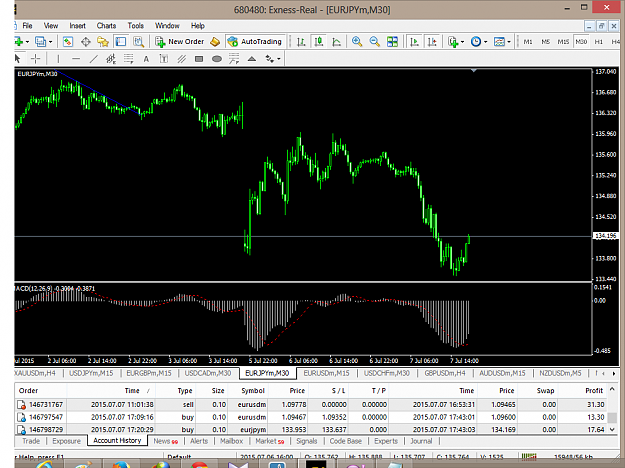This screenshot has height=468, width=625.
Task: Open the Trade tab in Terminal
Action: [31, 441]
